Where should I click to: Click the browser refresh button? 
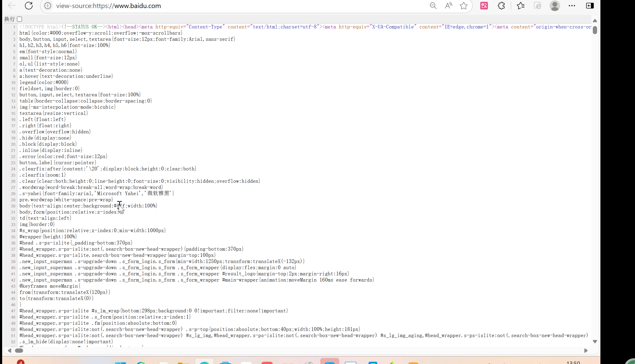pos(29,6)
